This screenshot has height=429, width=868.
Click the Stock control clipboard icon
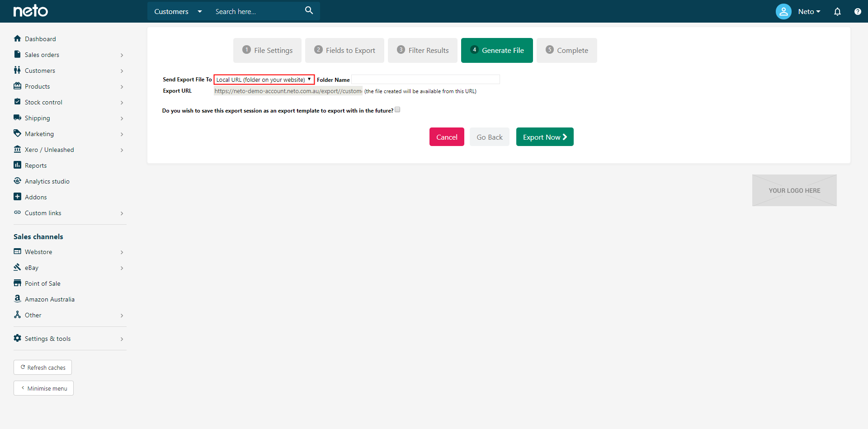pos(18,102)
